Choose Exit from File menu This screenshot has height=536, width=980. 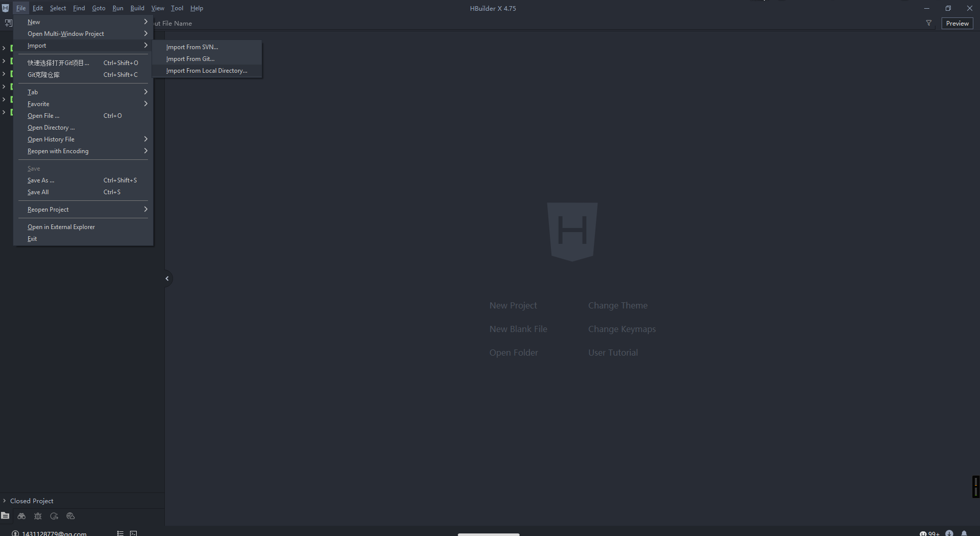click(83, 238)
